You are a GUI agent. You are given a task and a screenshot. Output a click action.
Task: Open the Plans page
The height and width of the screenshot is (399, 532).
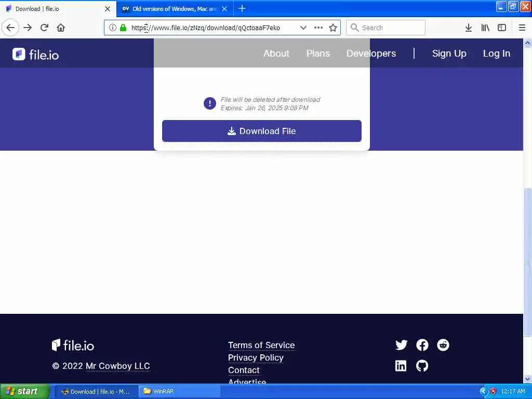coord(318,54)
